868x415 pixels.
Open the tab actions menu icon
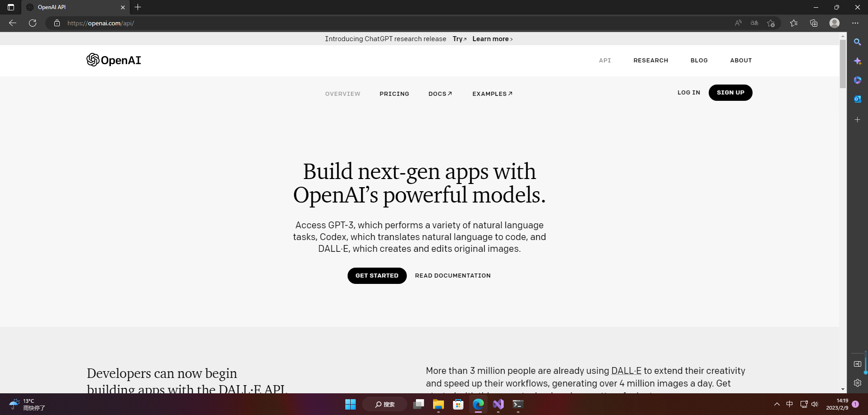coord(11,7)
